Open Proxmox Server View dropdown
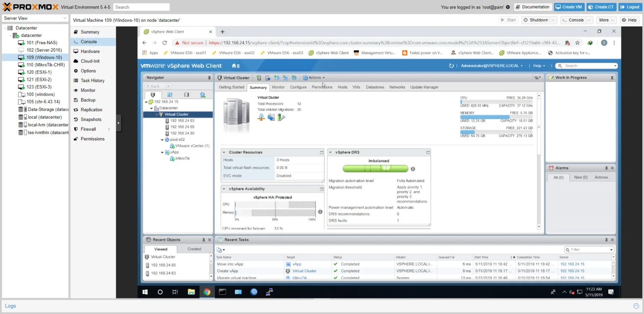This screenshot has height=314, width=644. tap(35, 18)
